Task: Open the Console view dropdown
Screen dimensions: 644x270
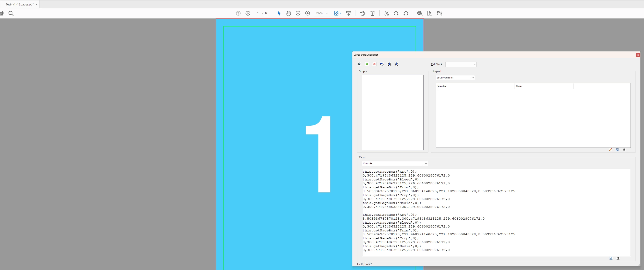Action: pyautogui.click(x=395, y=163)
